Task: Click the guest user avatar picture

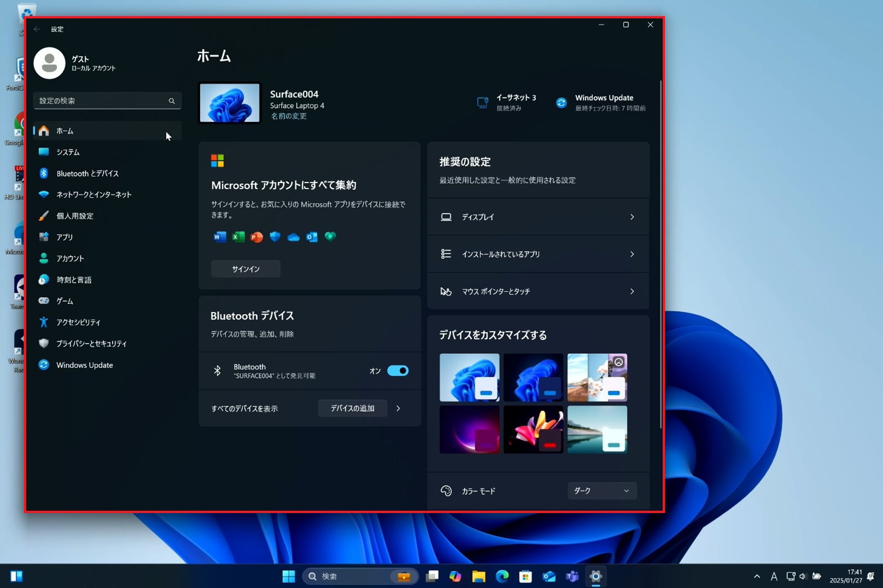Action: pos(49,63)
